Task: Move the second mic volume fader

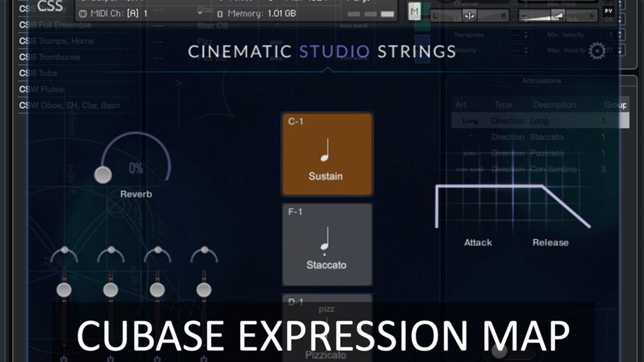Action: (111, 290)
